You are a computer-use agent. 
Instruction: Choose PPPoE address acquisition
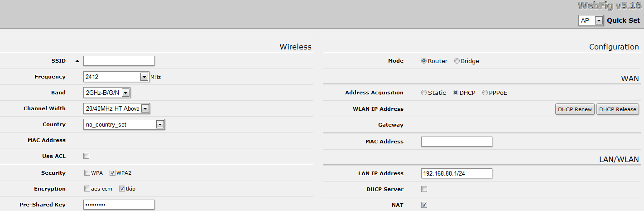(x=485, y=93)
